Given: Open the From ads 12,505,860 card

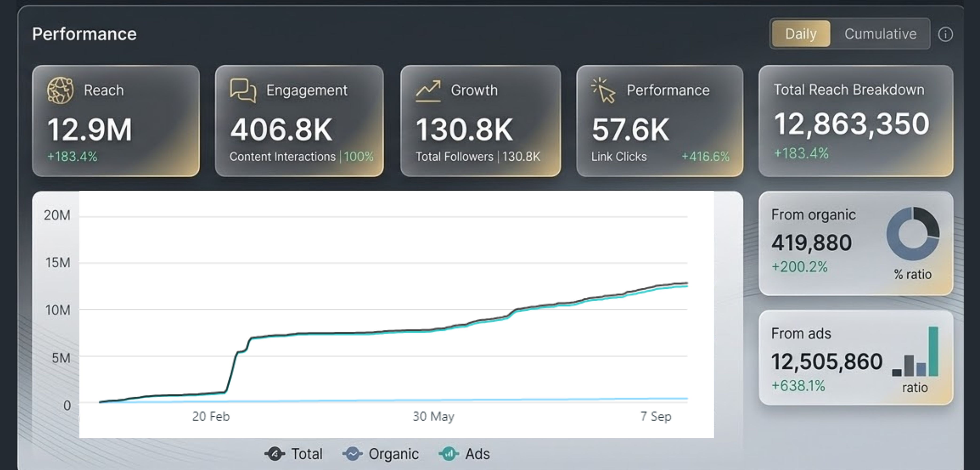Looking at the screenshot, I should (856, 358).
